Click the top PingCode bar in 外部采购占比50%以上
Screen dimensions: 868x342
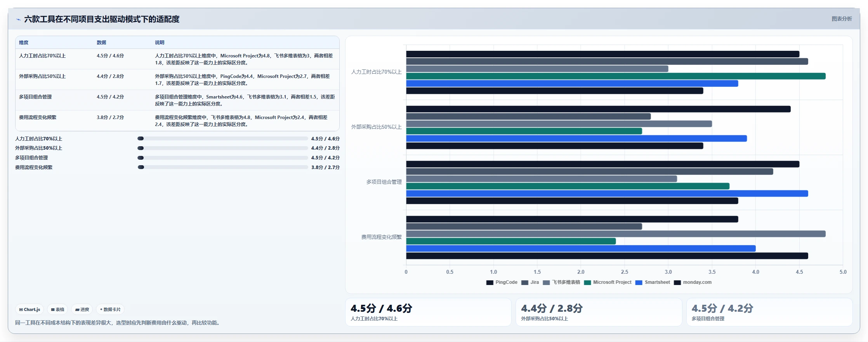coord(598,109)
